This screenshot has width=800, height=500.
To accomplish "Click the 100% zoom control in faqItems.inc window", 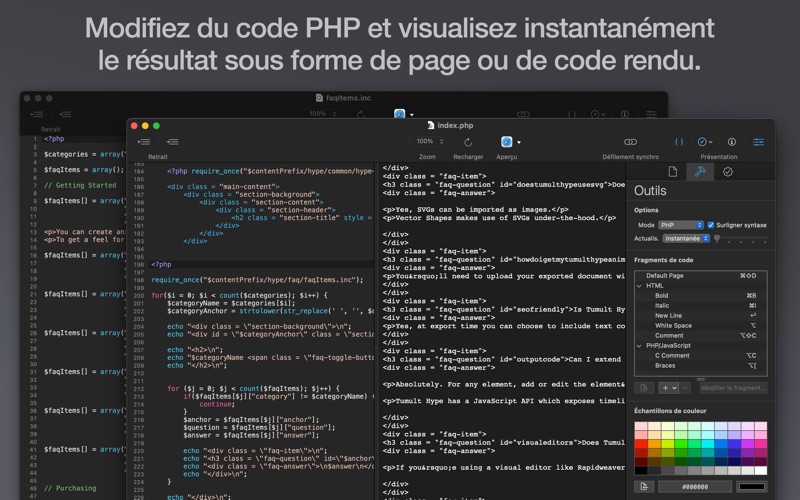I will coord(322,114).
